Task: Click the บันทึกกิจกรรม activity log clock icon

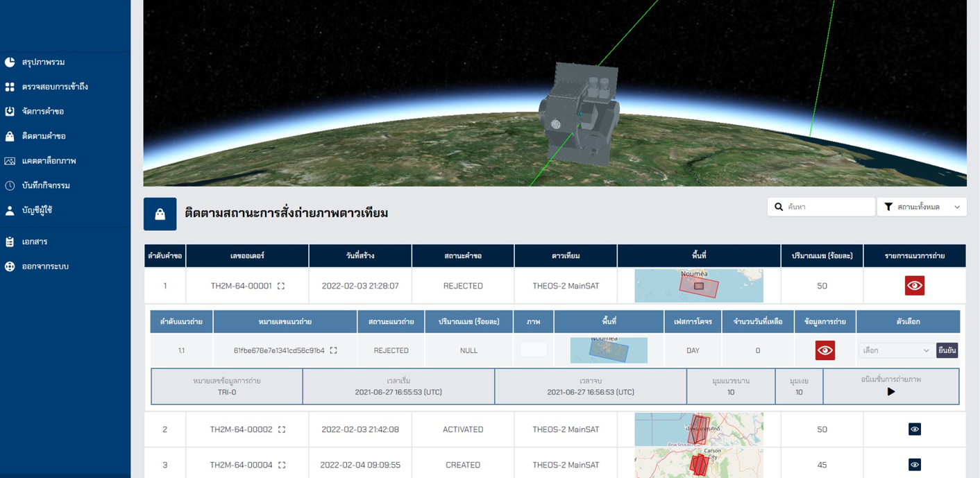Action: (9, 185)
